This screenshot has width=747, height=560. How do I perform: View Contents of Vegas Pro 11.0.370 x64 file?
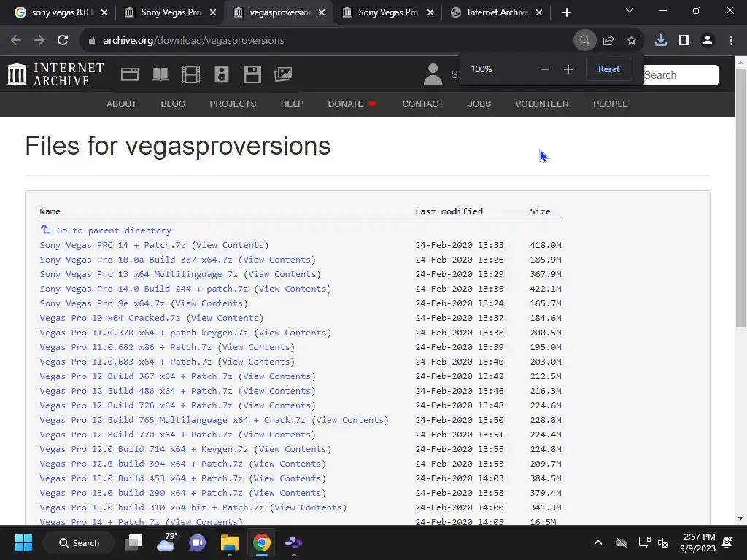[293, 332]
